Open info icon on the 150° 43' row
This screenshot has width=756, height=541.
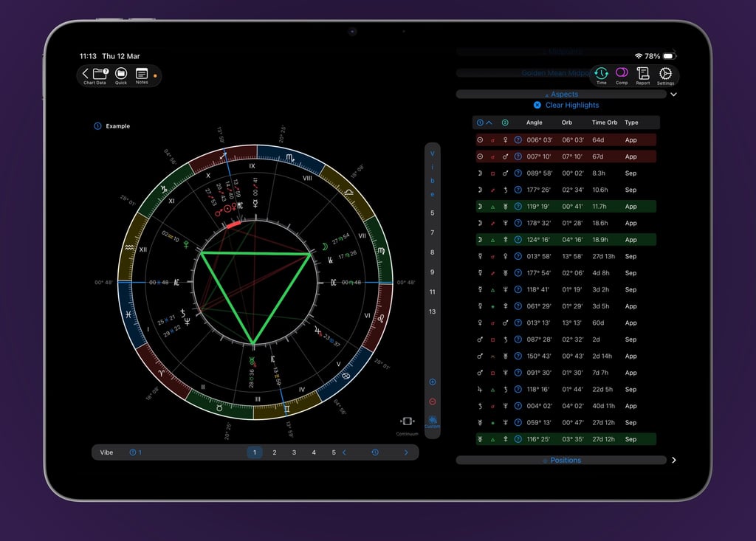click(518, 356)
